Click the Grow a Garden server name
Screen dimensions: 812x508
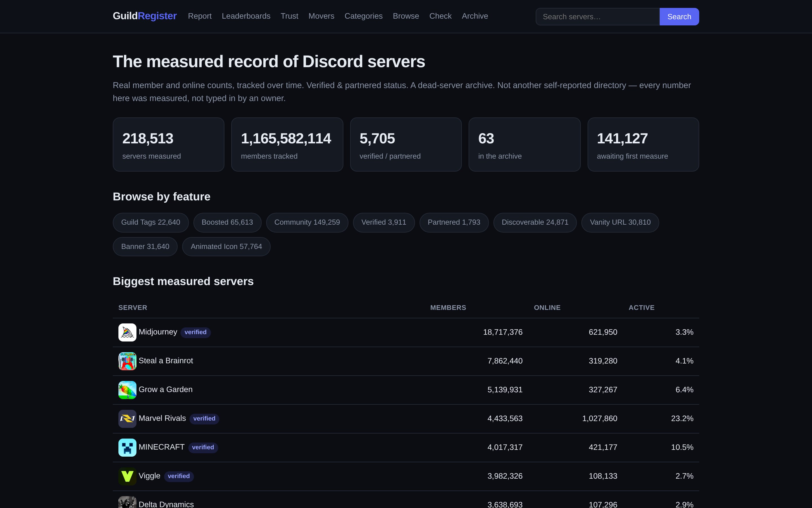[166, 389]
